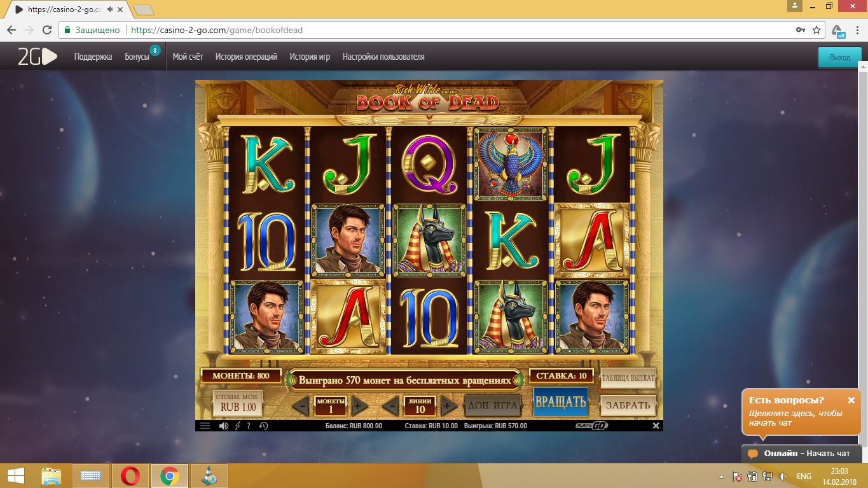Bookmark page with star icon
The height and width of the screenshot is (488, 868).
[x=817, y=30]
